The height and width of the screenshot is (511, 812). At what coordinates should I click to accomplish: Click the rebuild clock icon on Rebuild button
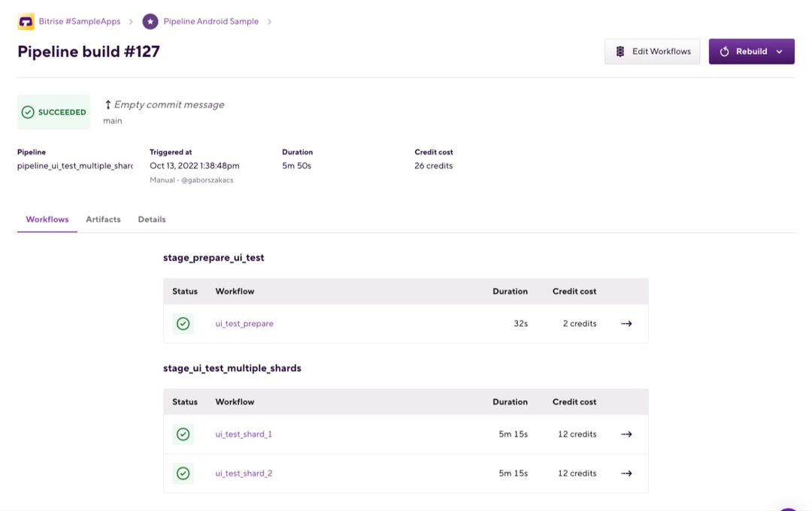pyautogui.click(x=723, y=51)
